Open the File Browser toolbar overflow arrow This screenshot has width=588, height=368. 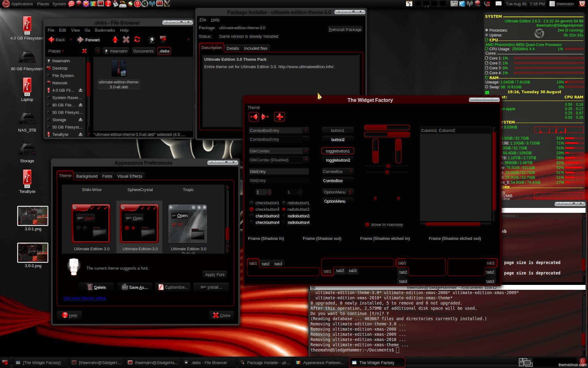tap(188, 40)
